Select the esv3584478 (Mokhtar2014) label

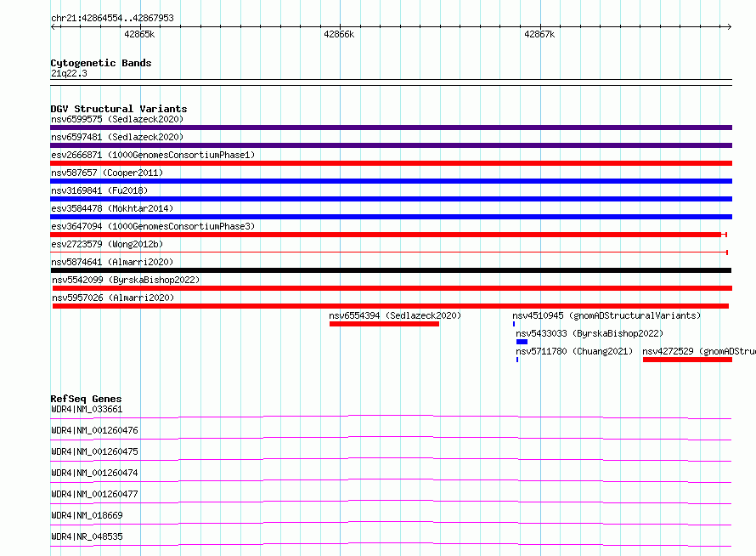(112, 208)
